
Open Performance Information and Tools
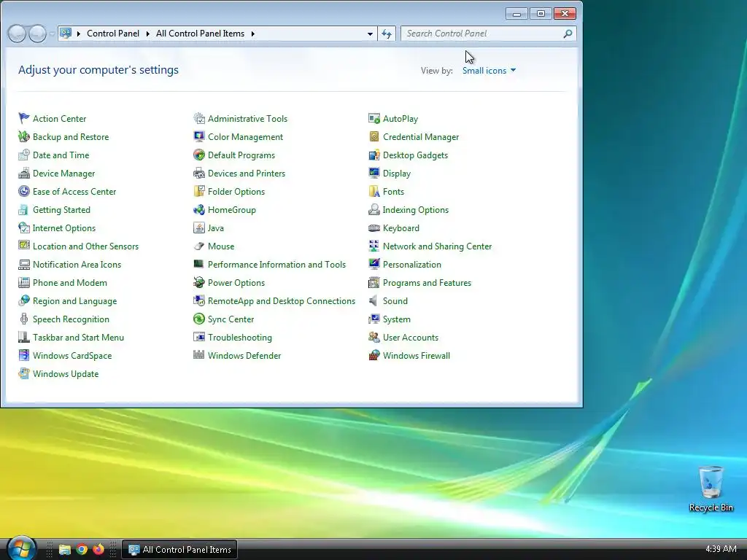276,264
